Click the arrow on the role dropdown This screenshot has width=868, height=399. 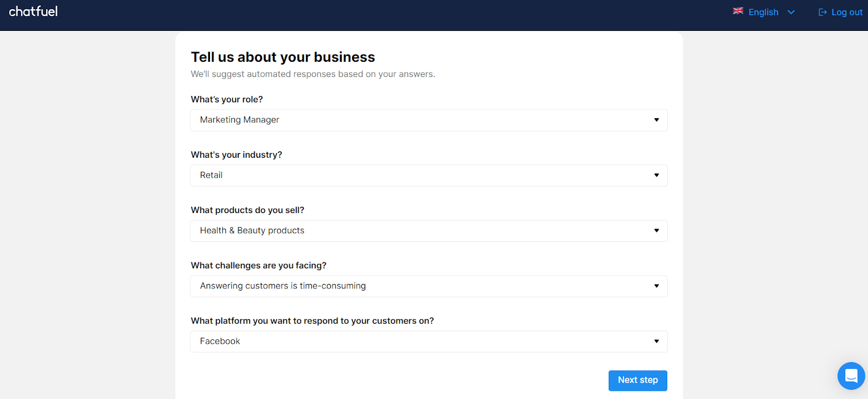pyautogui.click(x=656, y=120)
